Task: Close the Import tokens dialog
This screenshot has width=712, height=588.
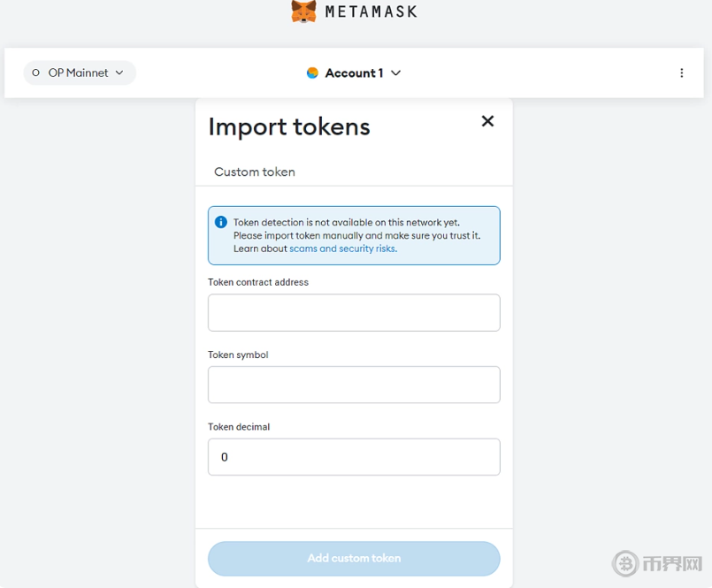Action: click(487, 121)
